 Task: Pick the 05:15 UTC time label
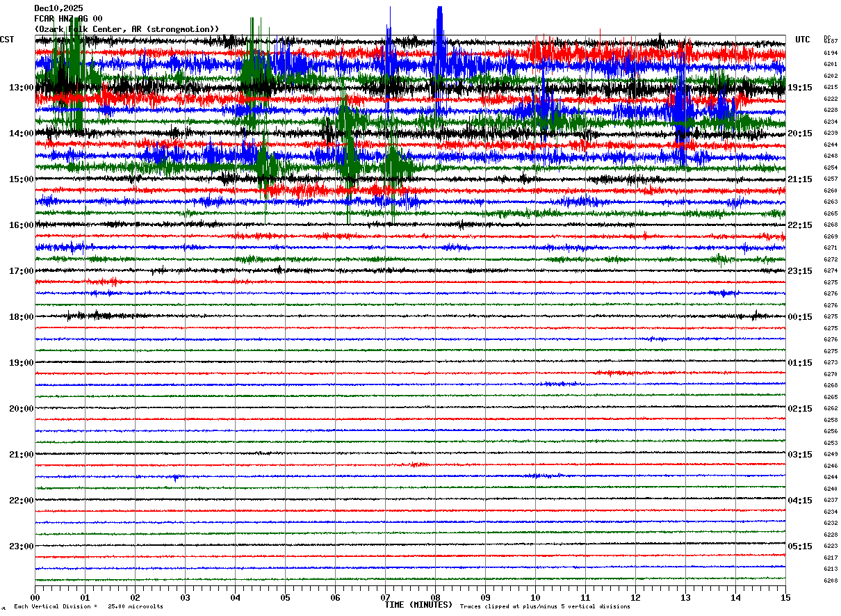(x=800, y=546)
